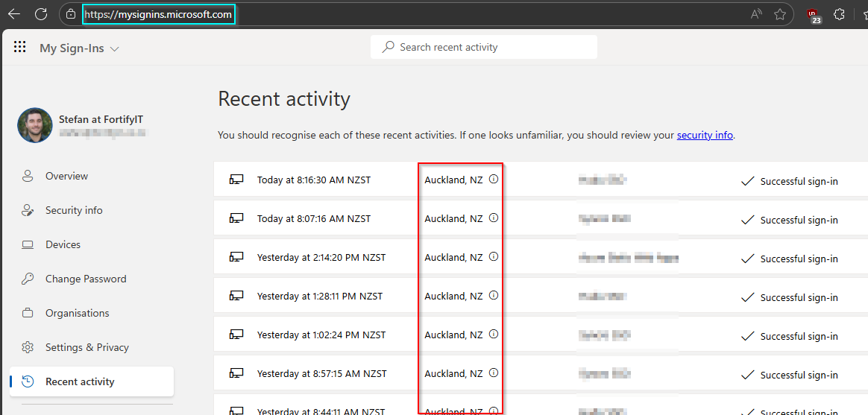Open Settings & Privacy in sidebar

click(87, 347)
